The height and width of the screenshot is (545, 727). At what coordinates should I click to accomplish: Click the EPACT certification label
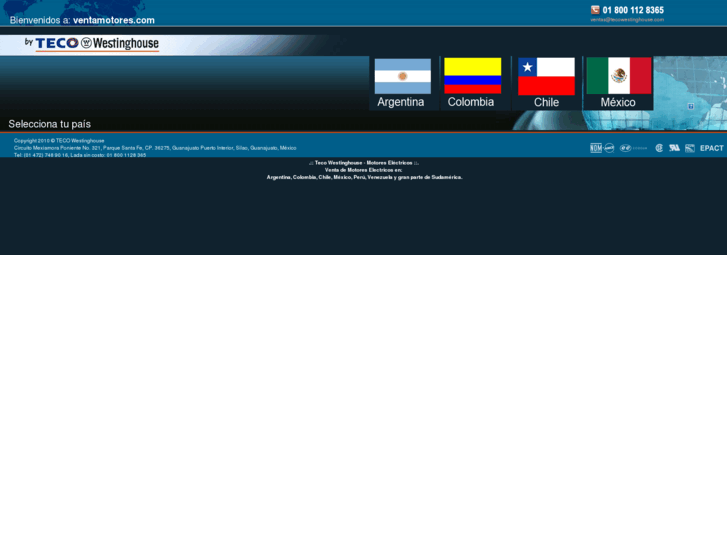pyautogui.click(x=712, y=148)
